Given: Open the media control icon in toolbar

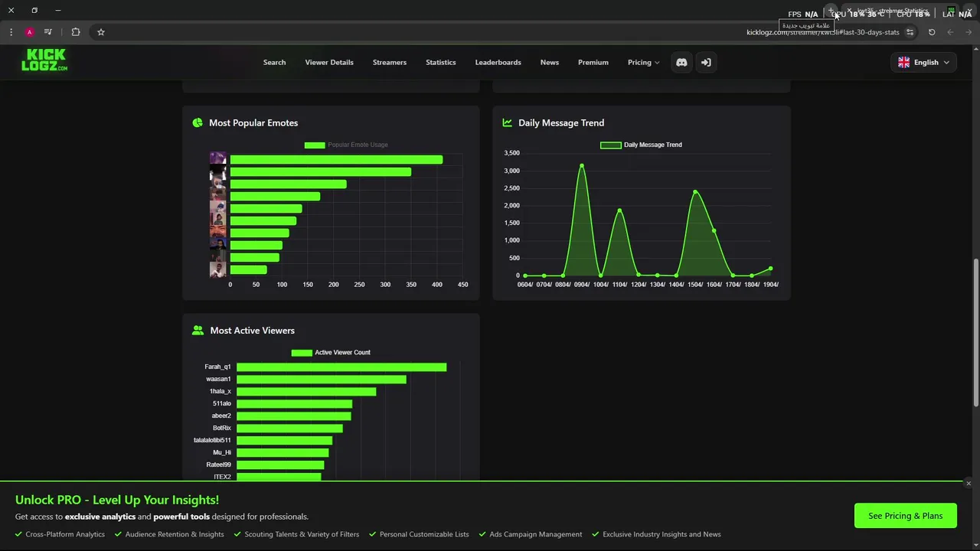Looking at the screenshot, I should (47, 32).
